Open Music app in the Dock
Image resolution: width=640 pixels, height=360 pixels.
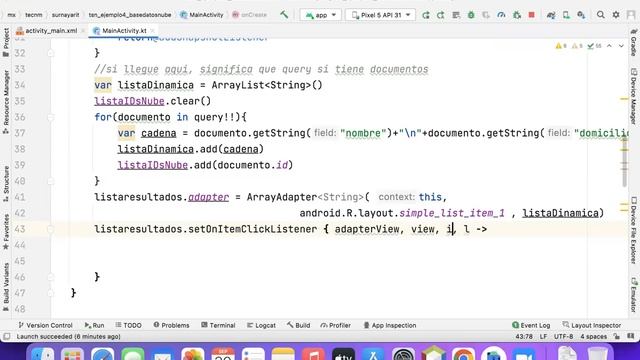click(313, 354)
